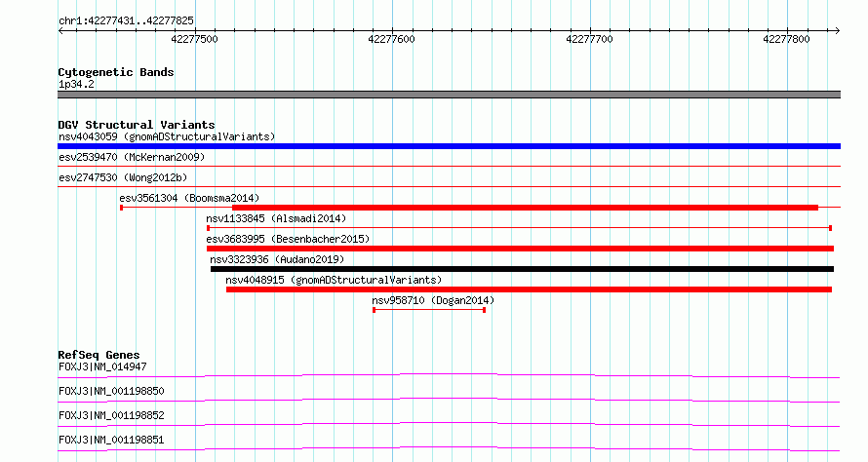The width and height of the screenshot is (868, 462).
Task: Click the nsv958710 Dogan2014 variant segment
Action: pyautogui.click(x=429, y=310)
